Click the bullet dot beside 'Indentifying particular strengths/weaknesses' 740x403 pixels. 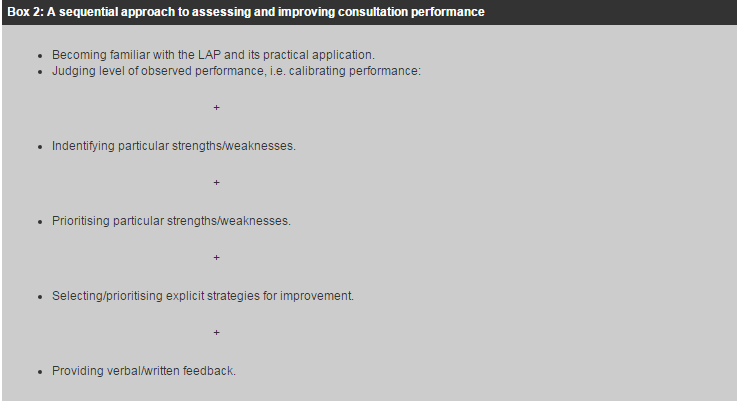[40, 147]
